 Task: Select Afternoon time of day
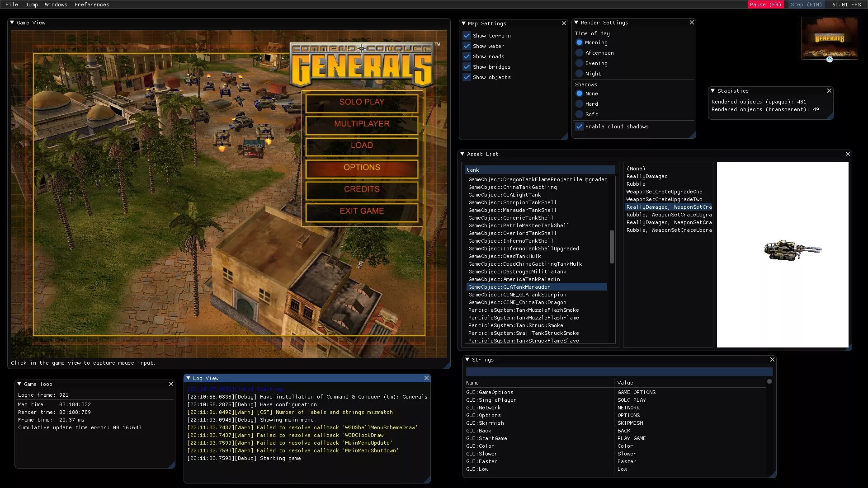click(x=579, y=53)
